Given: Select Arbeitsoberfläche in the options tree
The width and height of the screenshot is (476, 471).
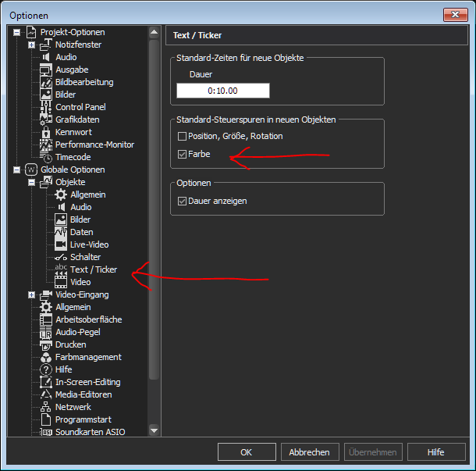Looking at the screenshot, I should (x=88, y=319).
